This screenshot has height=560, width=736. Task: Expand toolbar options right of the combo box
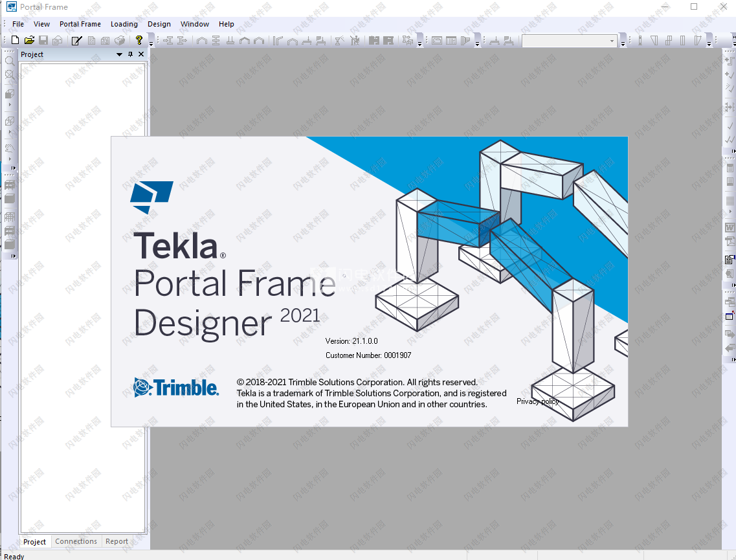click(x=623, y=41)
